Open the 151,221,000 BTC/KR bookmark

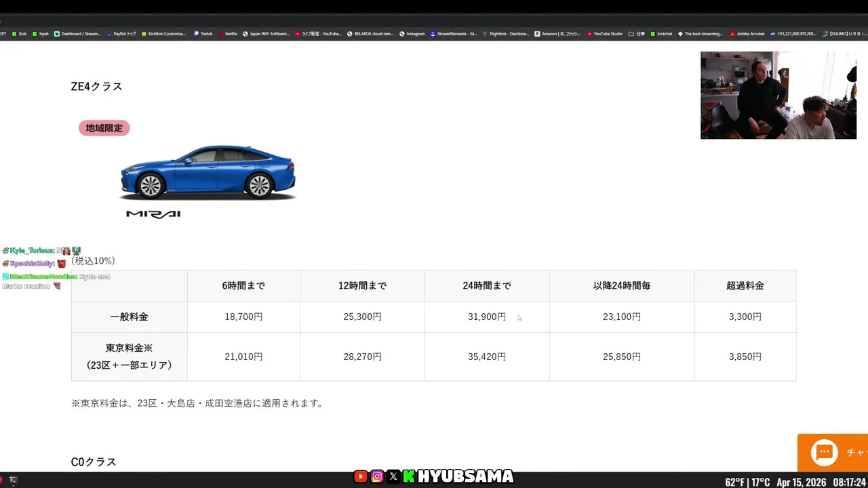tap(793, 33)
